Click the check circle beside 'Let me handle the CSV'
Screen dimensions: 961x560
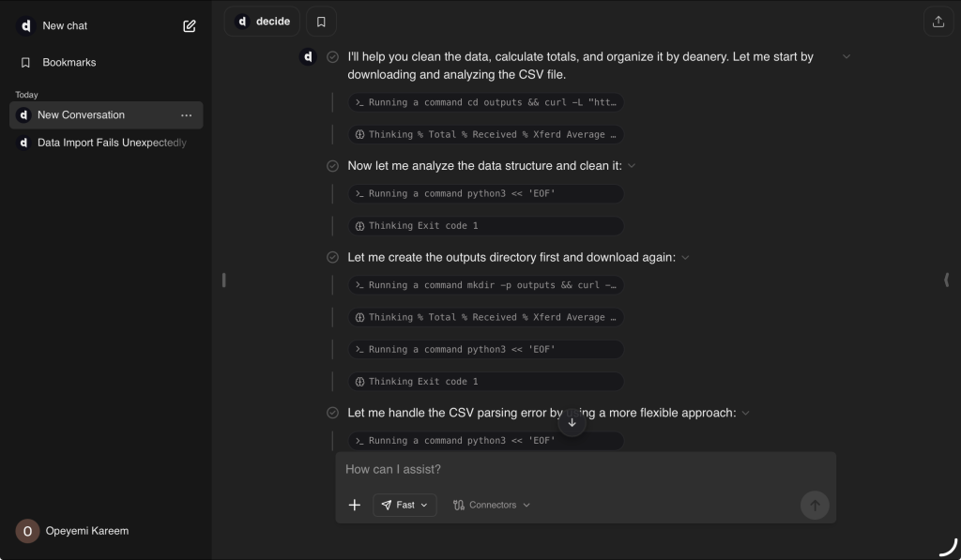click(332, 413)
